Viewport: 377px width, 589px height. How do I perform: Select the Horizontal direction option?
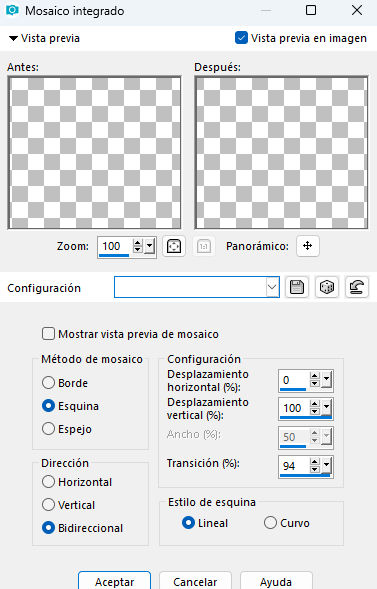[48, 482]
